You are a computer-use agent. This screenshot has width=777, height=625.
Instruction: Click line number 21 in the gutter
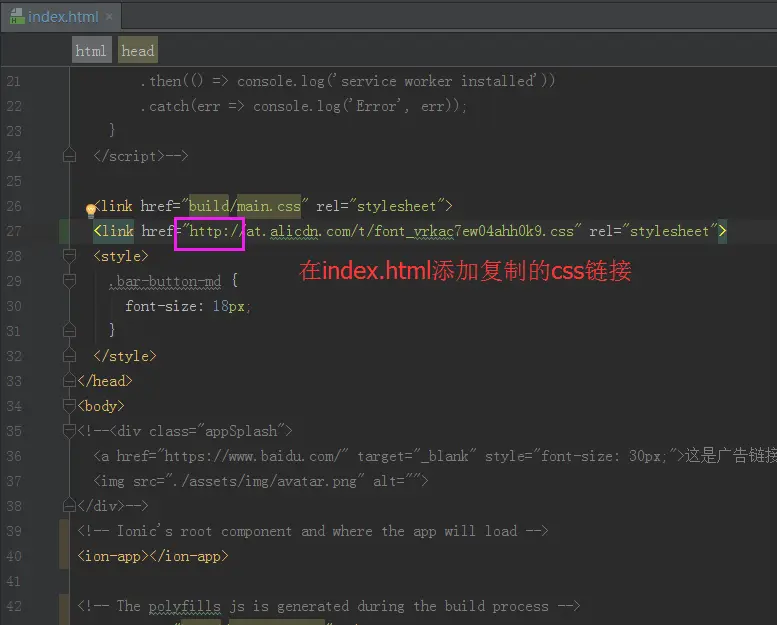(x=14, y=81)
